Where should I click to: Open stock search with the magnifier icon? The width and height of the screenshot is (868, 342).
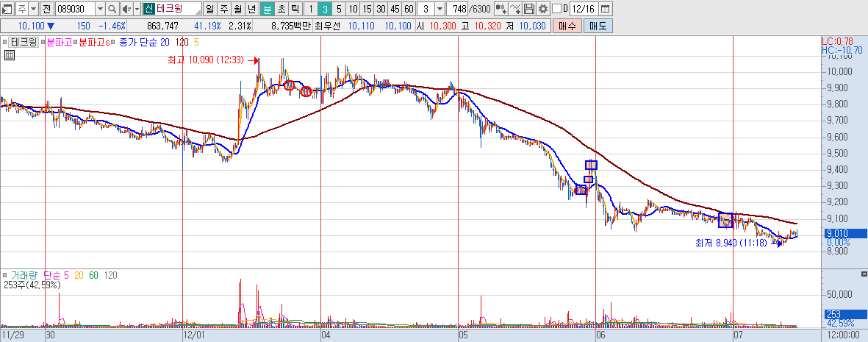click(x=112, y=9)
